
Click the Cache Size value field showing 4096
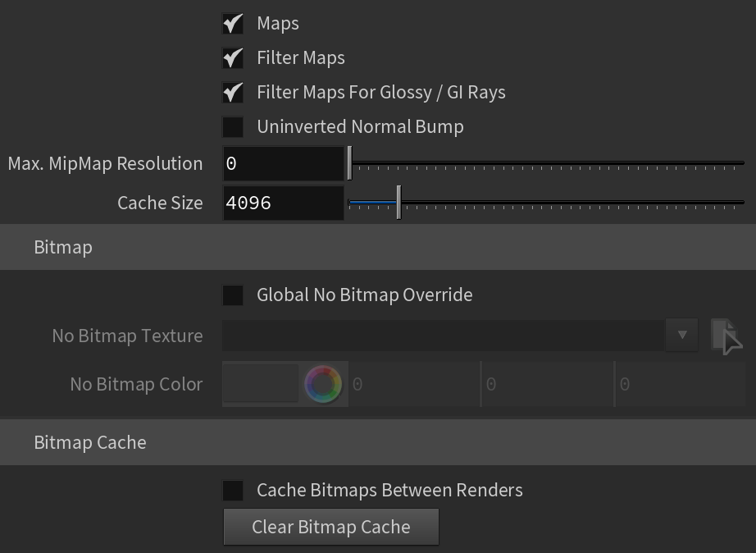284,203
